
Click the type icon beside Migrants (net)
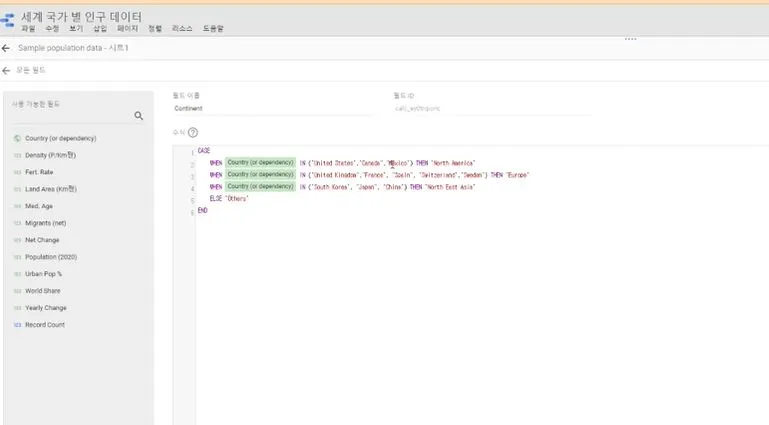click(x=17, y=223)
